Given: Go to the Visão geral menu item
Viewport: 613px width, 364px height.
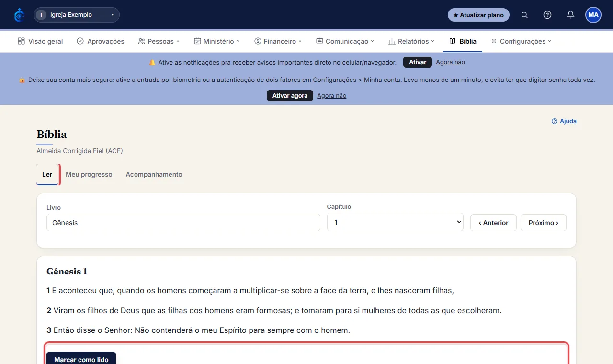Looking at the screenshot, I should pos(40,41).
